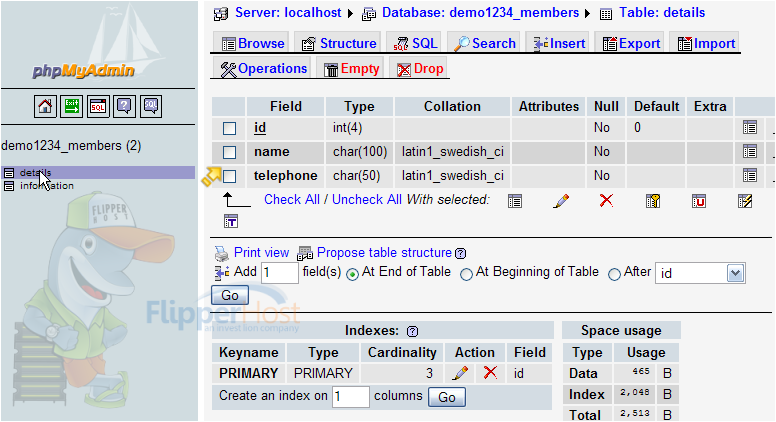The height and width of the screenshot is (422, 776).
Task: Click With selected primary key icon
Action: point(653,201)
